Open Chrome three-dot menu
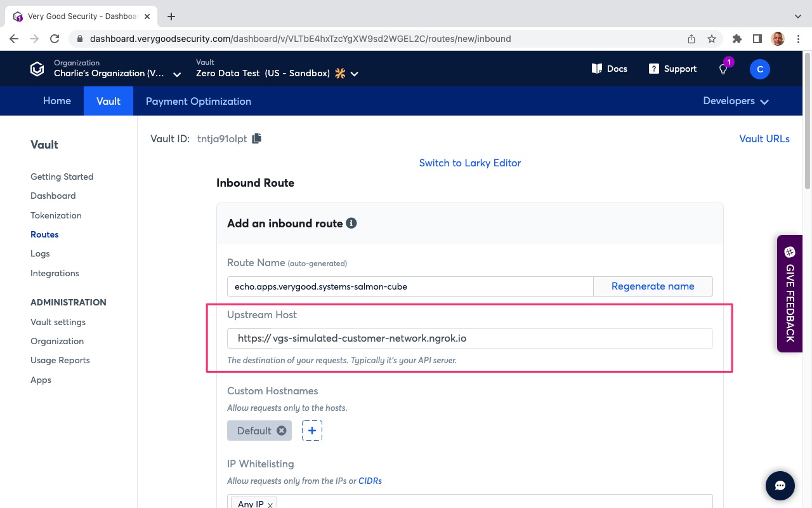This screenshot has width=812, height=508. 798,39
